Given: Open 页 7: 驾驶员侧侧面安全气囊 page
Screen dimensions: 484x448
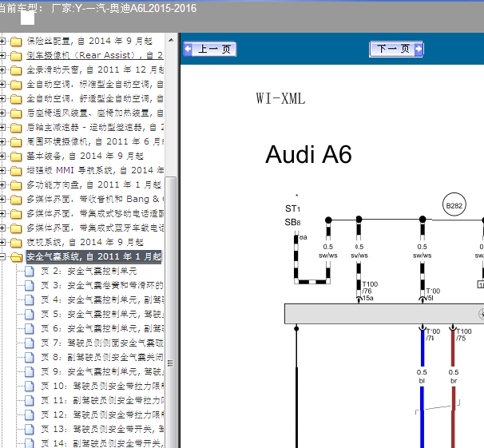Looking at the screenshot, I should tap(102, 343).
